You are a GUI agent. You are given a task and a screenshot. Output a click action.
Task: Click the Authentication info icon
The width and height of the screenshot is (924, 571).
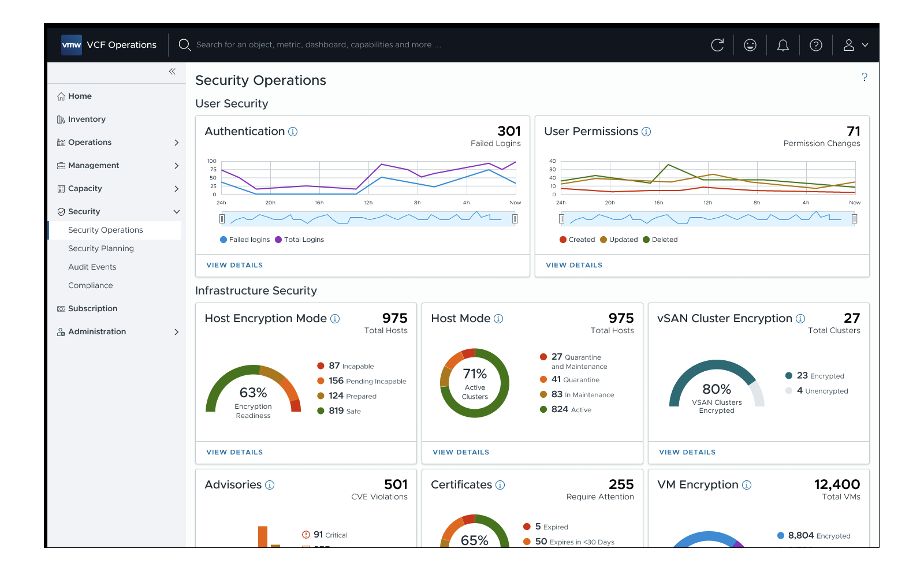coord(293,132)
